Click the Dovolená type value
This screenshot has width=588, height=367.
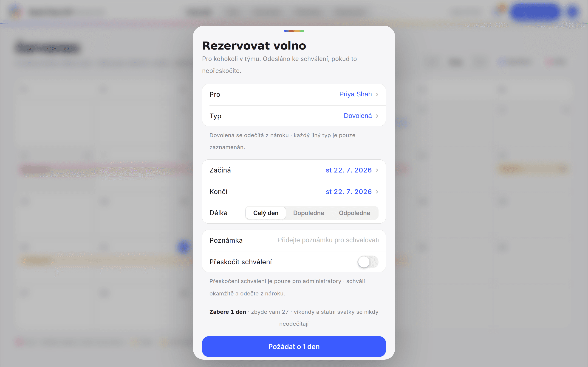358,116
